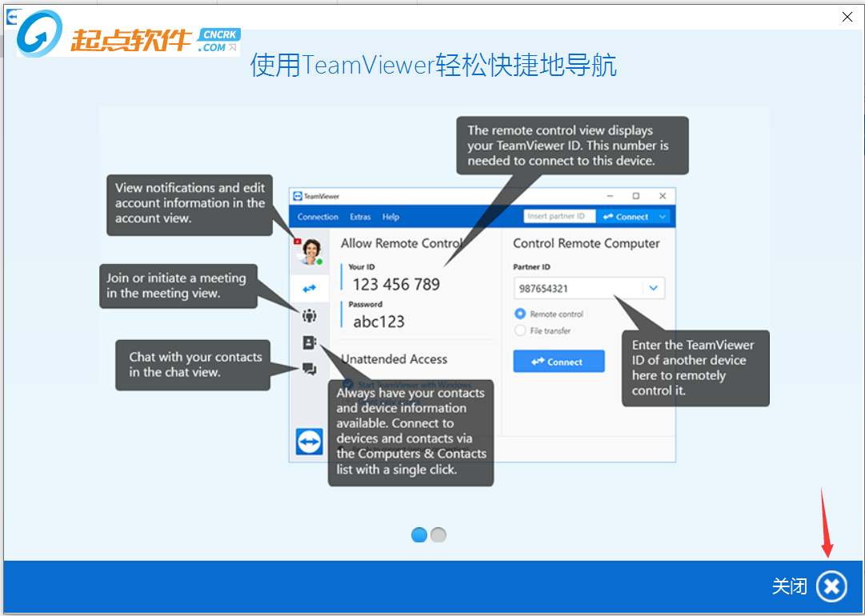Click the maximize button of the inner TeamViewer window
Viewport: 865px width, 616px height.
coord(636,196)
